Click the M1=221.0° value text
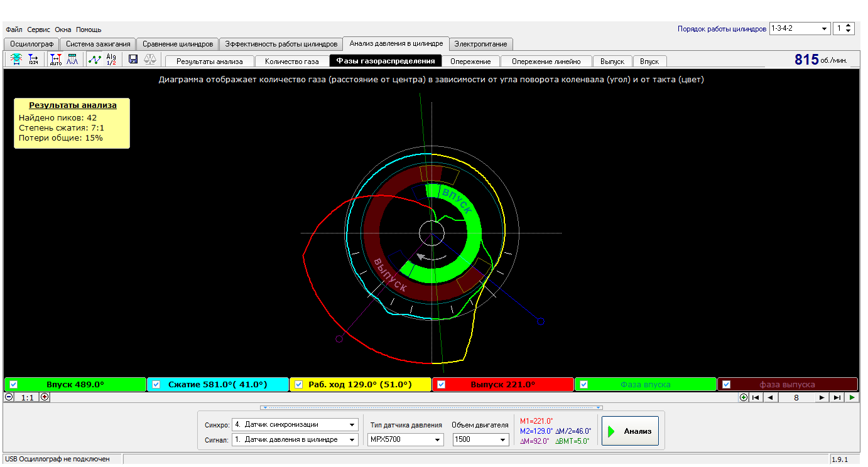 click(536, 421)
